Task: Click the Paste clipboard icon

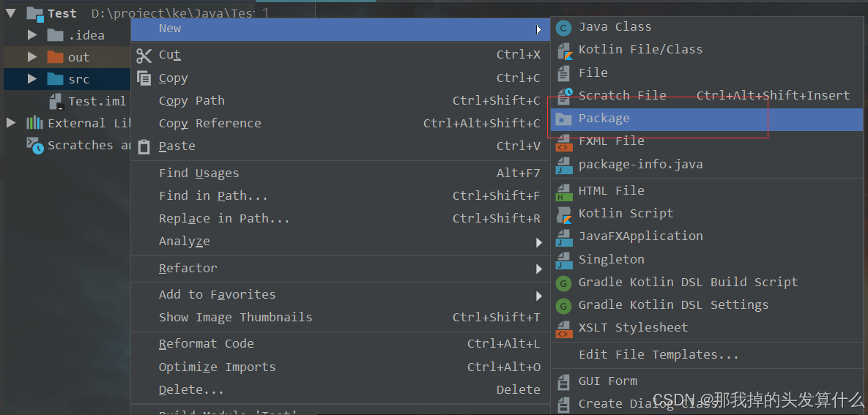Action: point(144,146)
